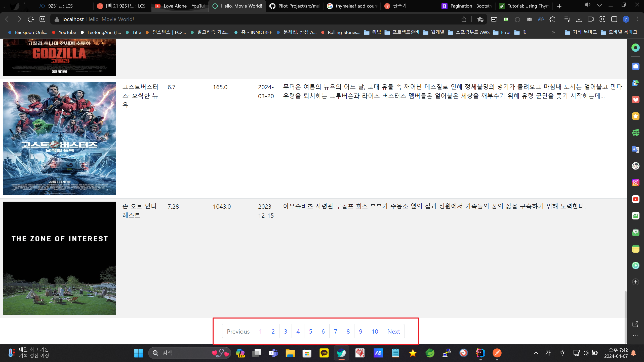Open the Google Translate sidebar icon
Image resolution: width=644 pixels, height=362 pixels.
[x=635, y=149]
